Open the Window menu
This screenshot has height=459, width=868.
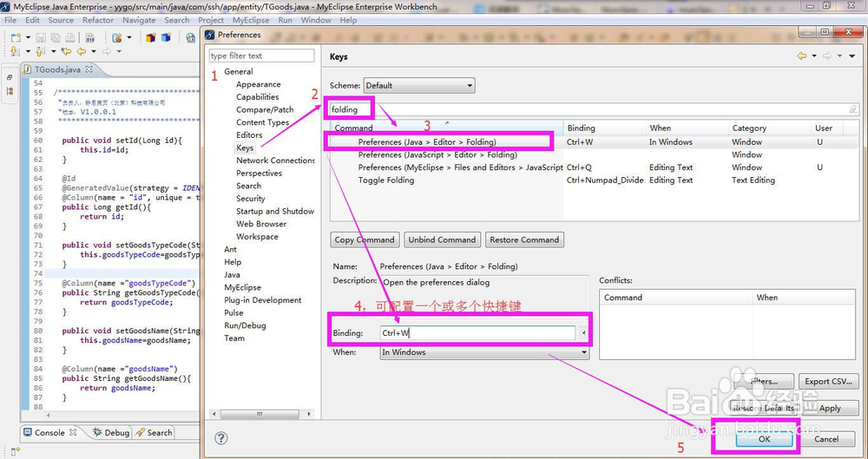pyautogui.click(x=316, y=20)
